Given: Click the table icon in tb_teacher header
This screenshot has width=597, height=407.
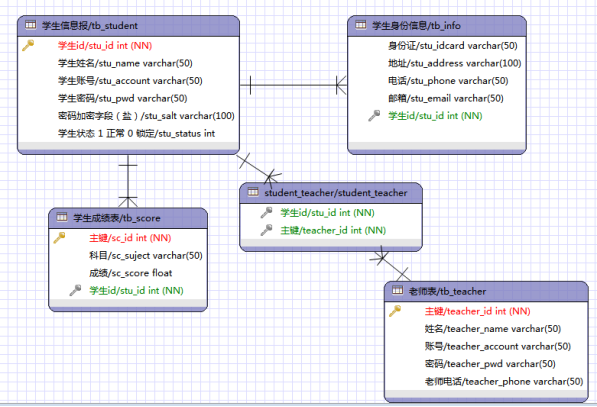Looking at the screenshot, I should [x=397, y=290].
